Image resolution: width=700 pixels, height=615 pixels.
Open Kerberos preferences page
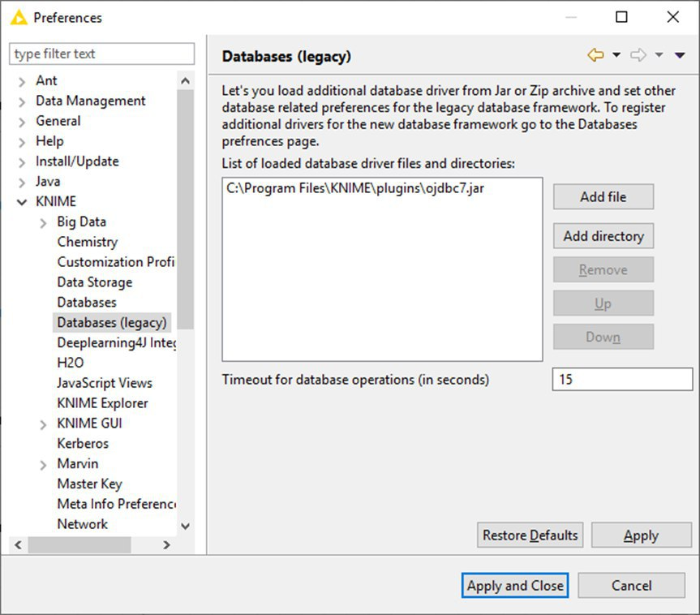(83, 444)
